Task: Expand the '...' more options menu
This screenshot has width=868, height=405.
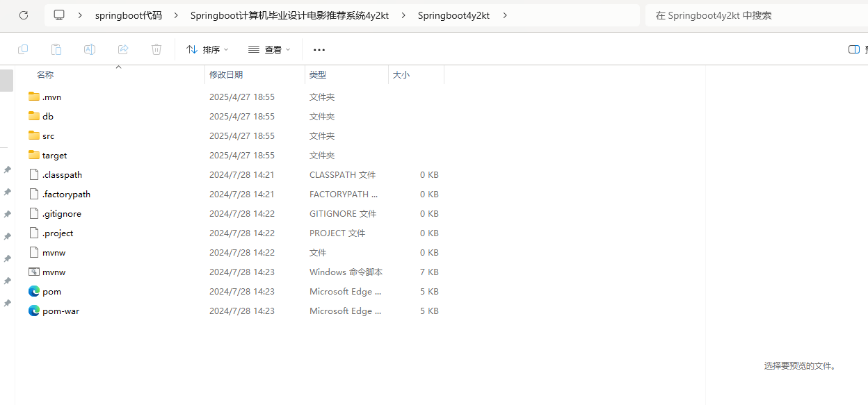Action: [x=319, y=49]
